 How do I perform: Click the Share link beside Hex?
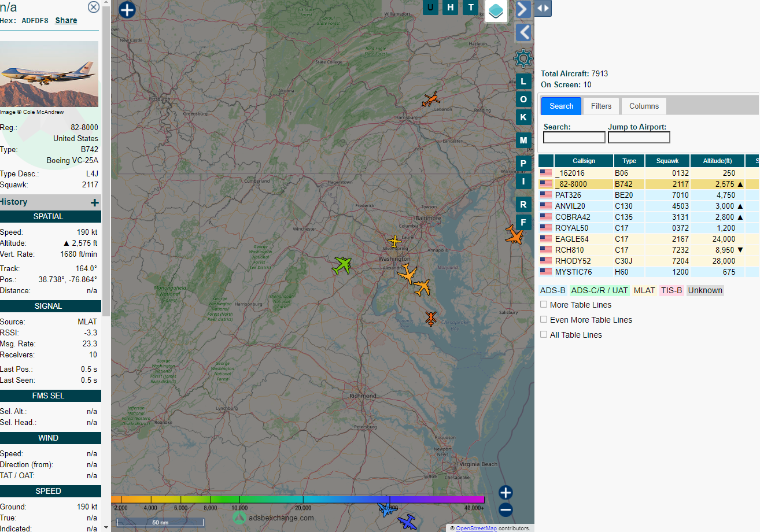tap(66, 20)
